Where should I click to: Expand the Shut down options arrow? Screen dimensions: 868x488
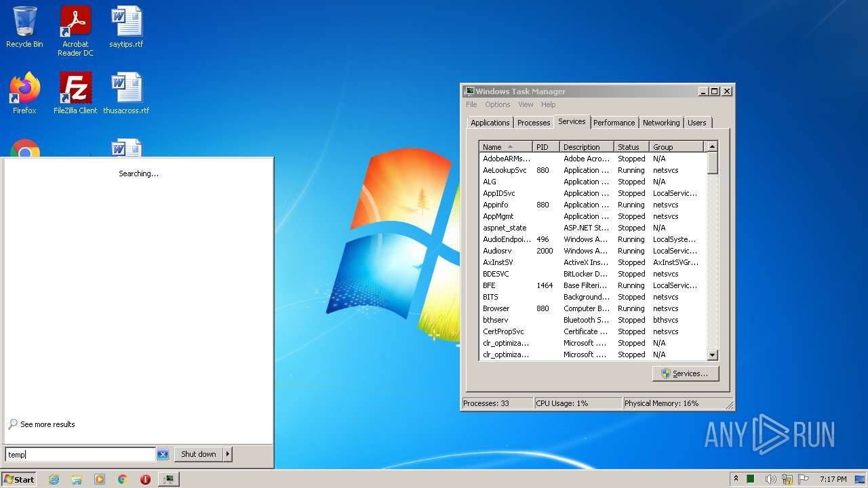click(228, 454)
